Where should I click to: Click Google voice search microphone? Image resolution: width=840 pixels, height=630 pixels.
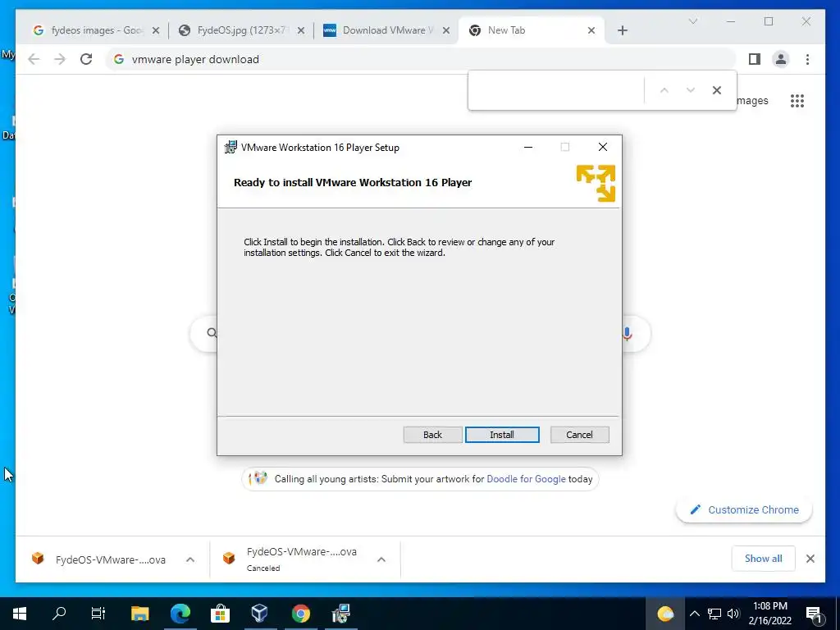pyautogui.click(x=627, y=334)
